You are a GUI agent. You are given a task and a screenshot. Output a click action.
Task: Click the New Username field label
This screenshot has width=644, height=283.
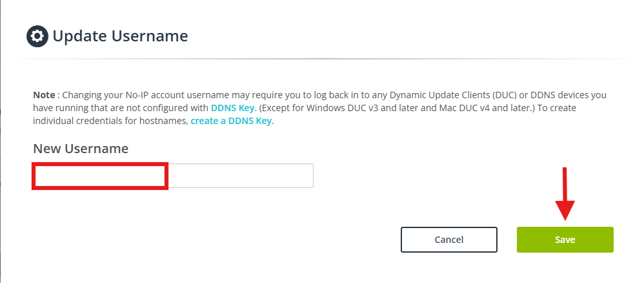[x=81, y=149]
